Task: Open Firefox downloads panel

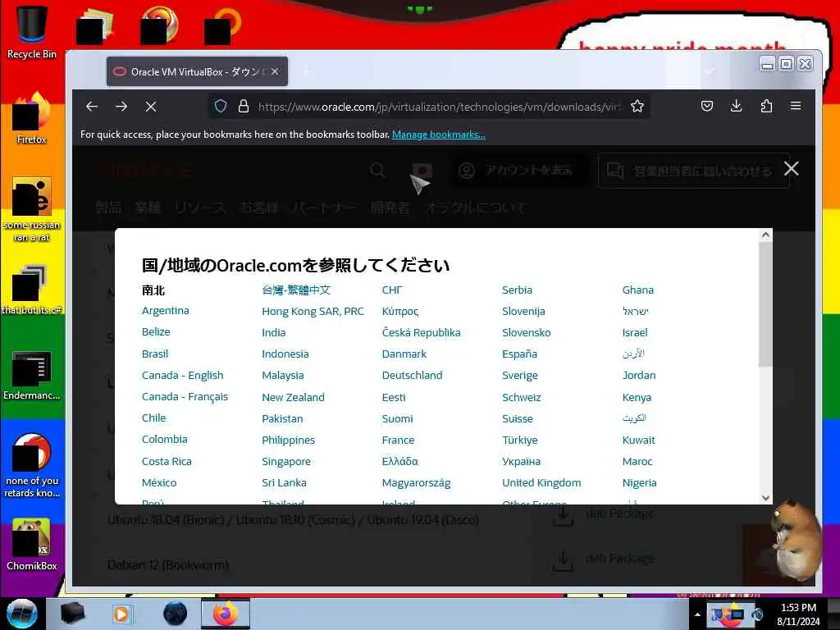Action: pyautogui.click(x=737, y=106)
